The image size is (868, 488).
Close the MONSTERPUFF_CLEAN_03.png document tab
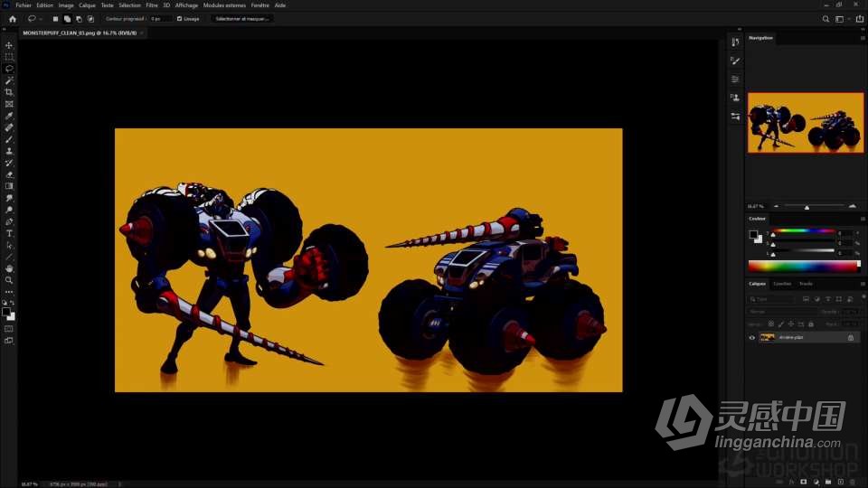point(142,33)
